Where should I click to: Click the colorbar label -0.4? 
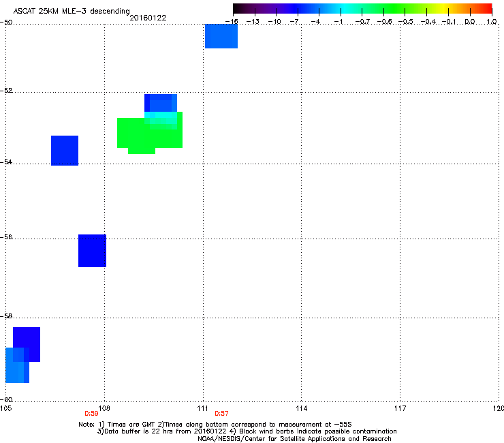point(428,22)
